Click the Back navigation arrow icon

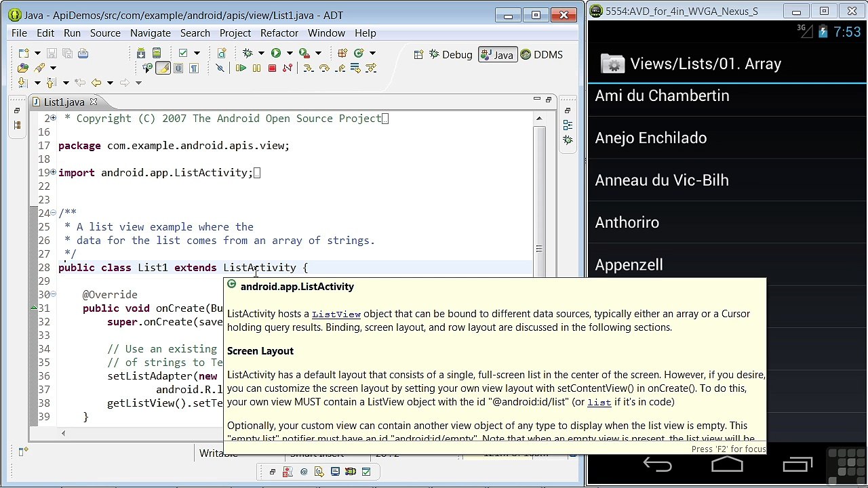coord(96,83)
